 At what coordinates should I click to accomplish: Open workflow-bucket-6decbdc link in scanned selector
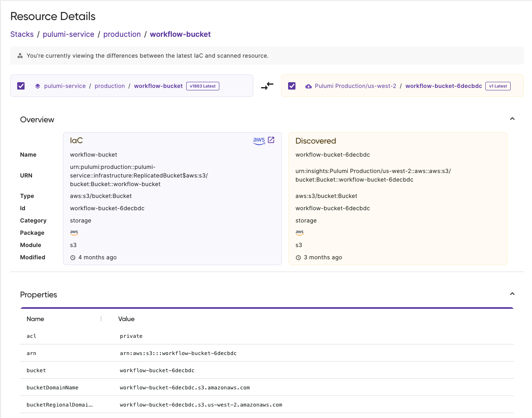coord(444,86)
